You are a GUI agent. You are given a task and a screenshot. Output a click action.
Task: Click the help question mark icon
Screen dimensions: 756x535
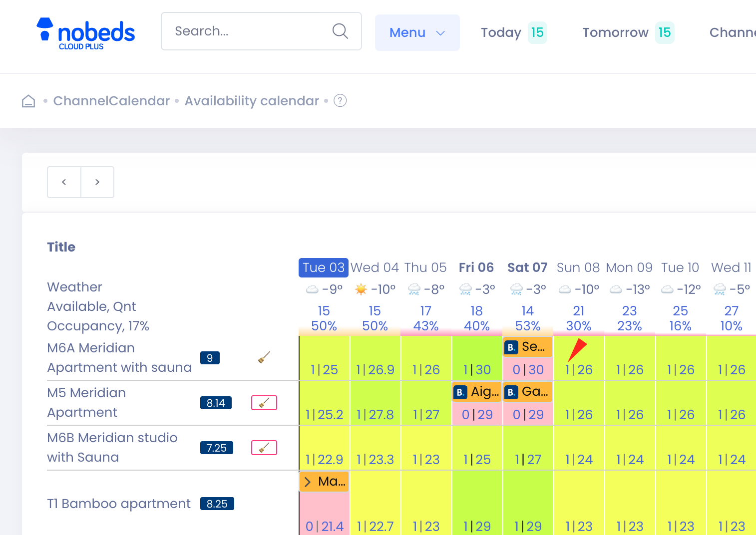pos(340,101)
